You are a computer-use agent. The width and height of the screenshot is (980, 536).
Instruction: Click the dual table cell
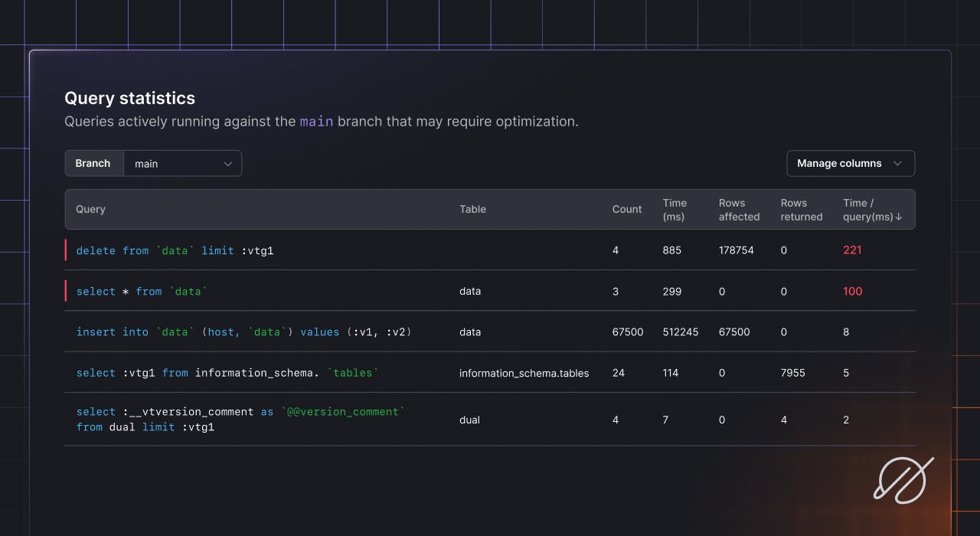(469, 420)
